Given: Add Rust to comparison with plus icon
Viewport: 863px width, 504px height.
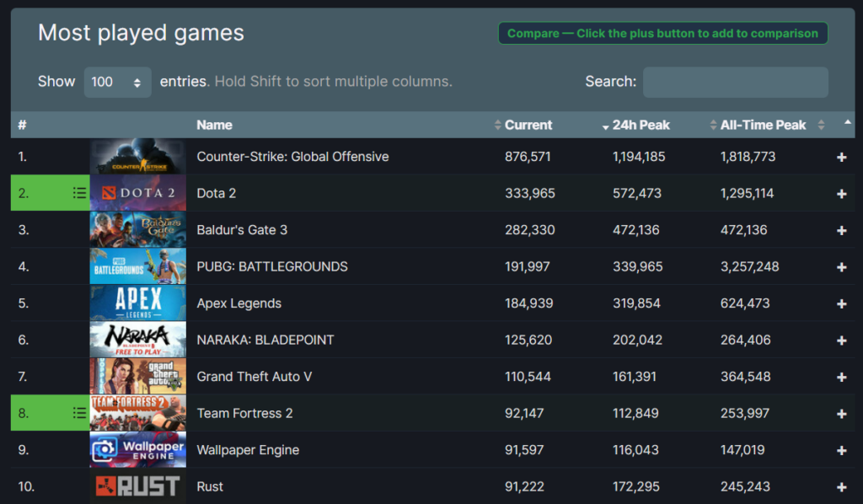Looking at the screenshot, I should point(841,487).
